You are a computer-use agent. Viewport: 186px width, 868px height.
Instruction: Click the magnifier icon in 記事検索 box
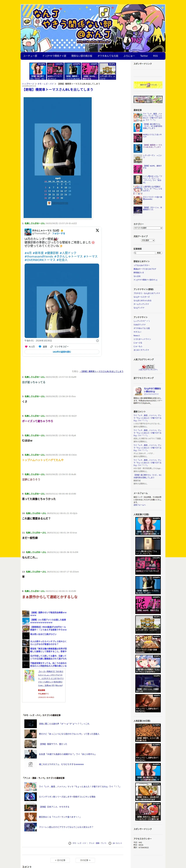click(135, 253)
